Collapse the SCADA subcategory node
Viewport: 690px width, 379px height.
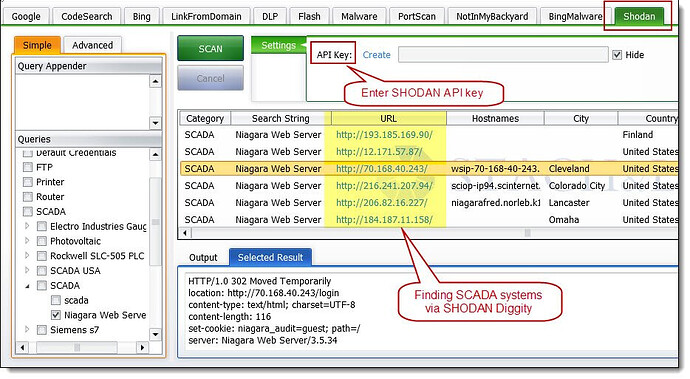(x=27, y=286)
